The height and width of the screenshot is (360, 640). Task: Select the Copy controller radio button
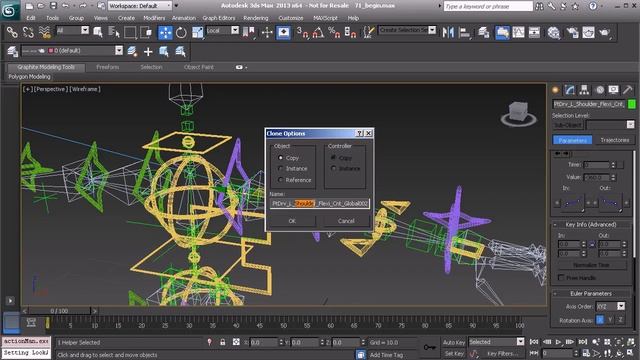pos(333,158)
